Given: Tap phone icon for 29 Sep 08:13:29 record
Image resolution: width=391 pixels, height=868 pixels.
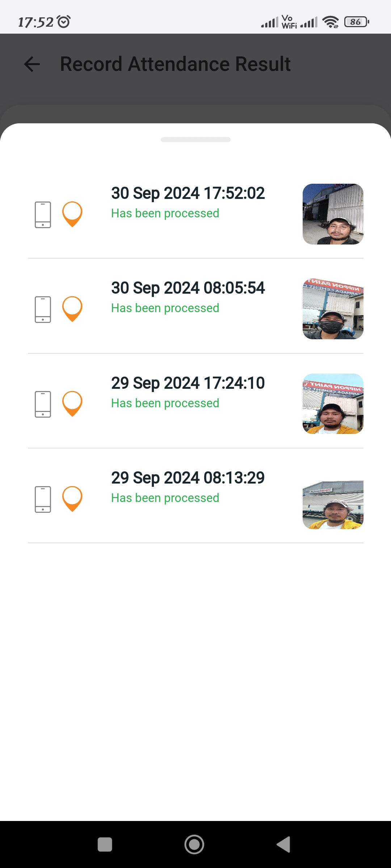Looking at the screenshot, I should [43, 499].
